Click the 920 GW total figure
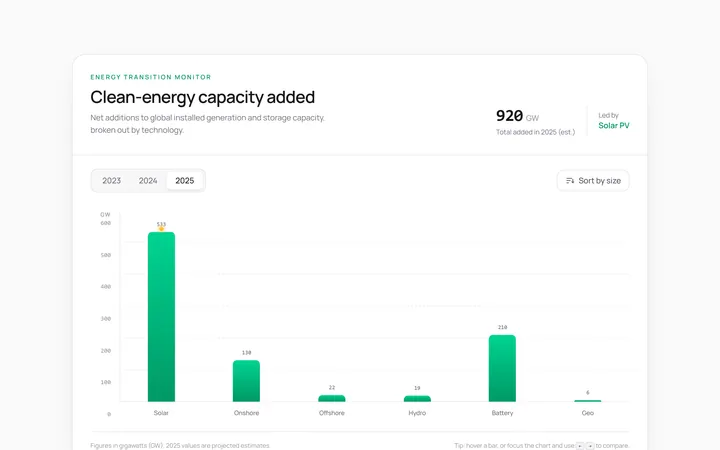The image size is (720, 450). coord(517,116)
